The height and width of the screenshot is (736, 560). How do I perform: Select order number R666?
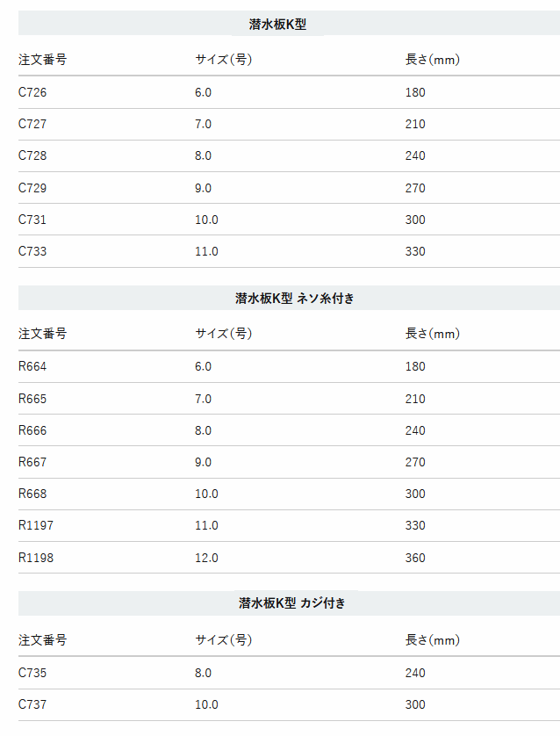(32, 430)
